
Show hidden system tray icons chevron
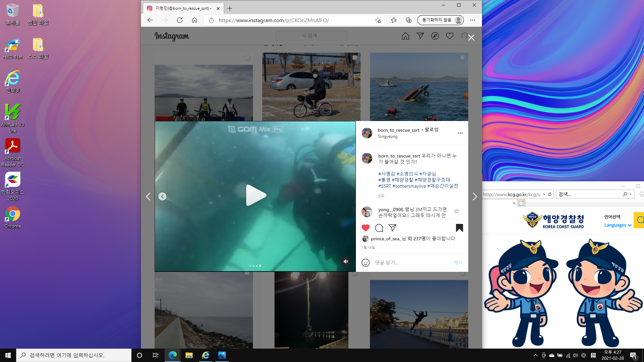click(x=535, y=355)
